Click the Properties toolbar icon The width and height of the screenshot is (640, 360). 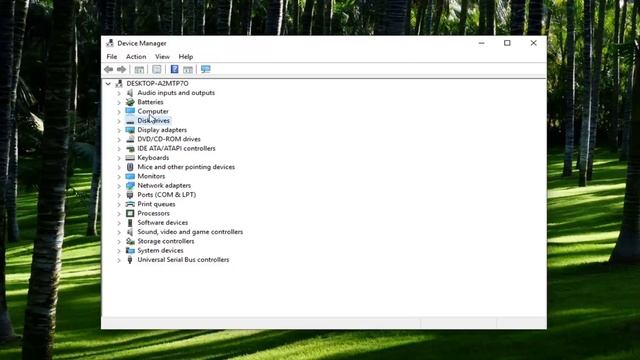pos(157,69)
